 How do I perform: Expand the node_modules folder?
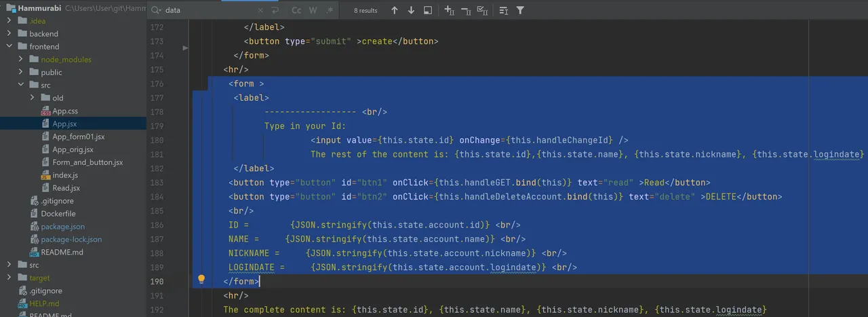(x=21, y=59)
